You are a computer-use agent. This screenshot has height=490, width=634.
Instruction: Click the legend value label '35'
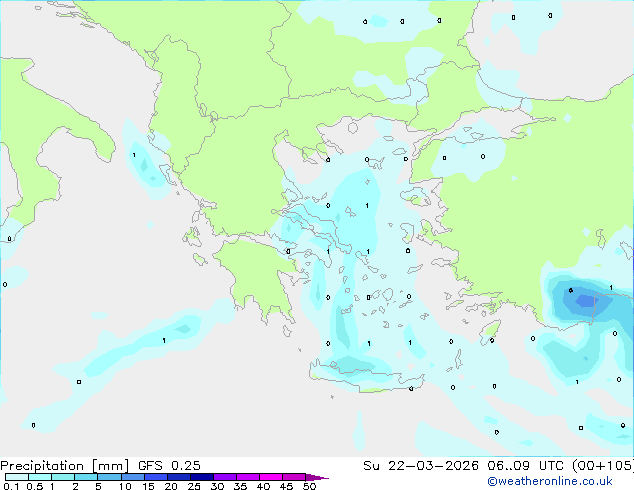point(240,486)
